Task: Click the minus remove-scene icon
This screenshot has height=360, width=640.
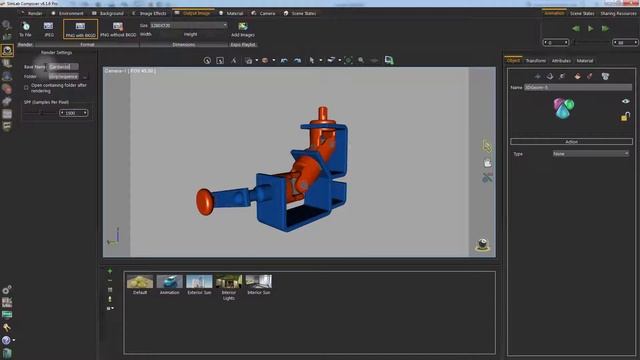Action: click(x=110, y=280)
